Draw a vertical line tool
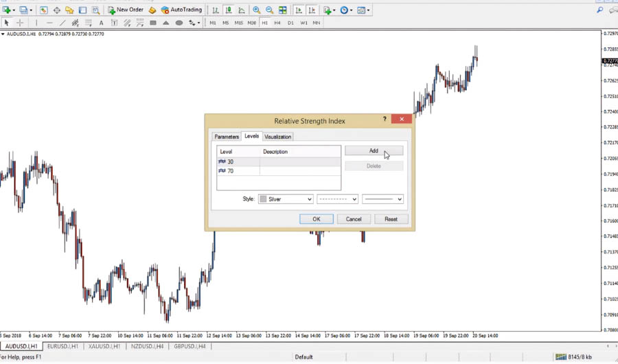This screenshot has width=618, height=364. pyautogui.click(x=36, y=23)
